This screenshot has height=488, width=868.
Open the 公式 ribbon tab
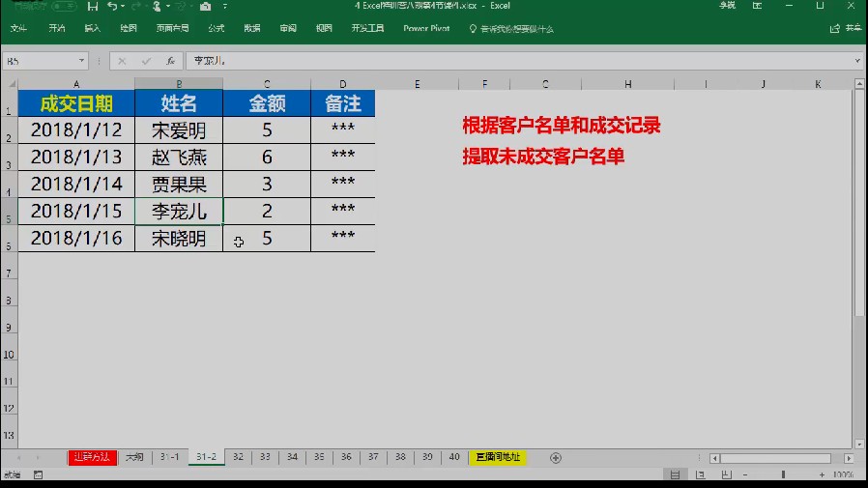coord(216,28)
